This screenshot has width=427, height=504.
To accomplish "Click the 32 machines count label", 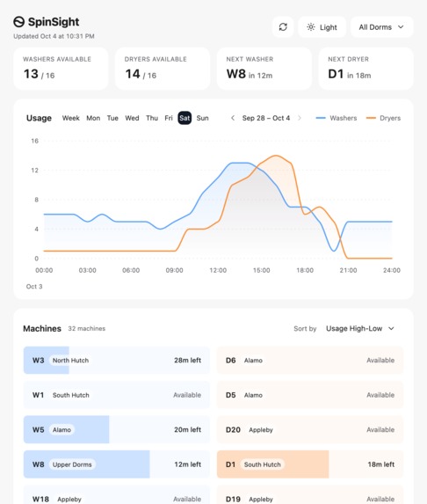I will 87,328.
